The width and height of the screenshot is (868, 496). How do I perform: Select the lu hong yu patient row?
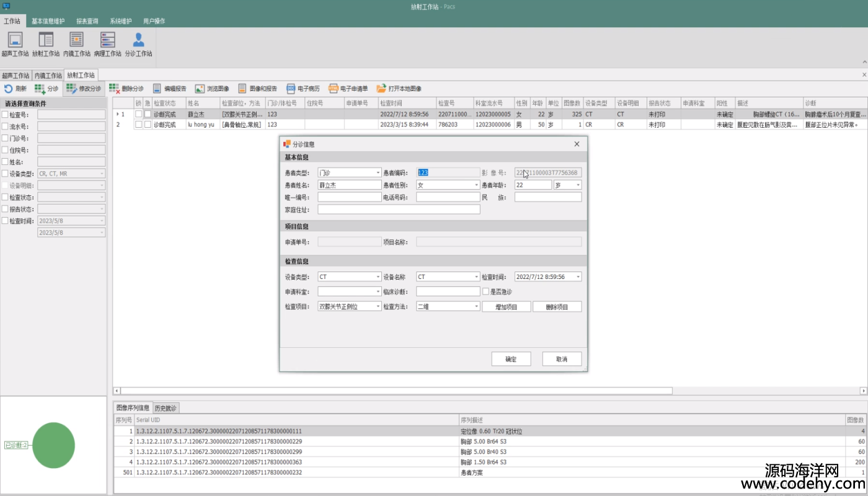[x=490, y=125]
